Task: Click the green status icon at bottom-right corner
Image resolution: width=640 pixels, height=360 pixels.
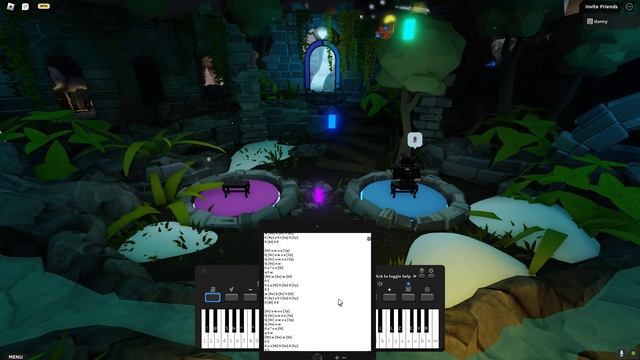Action: 633,353
